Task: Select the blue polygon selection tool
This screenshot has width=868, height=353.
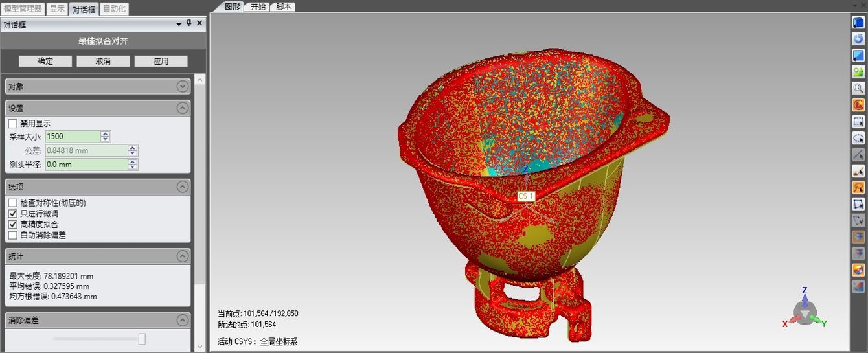Action: point(858,204)
